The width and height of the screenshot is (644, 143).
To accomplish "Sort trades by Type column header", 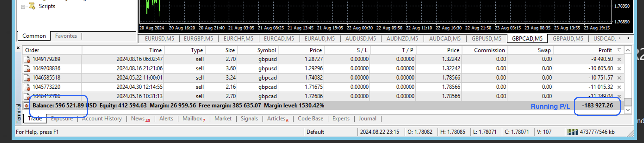I will (184, 50).
